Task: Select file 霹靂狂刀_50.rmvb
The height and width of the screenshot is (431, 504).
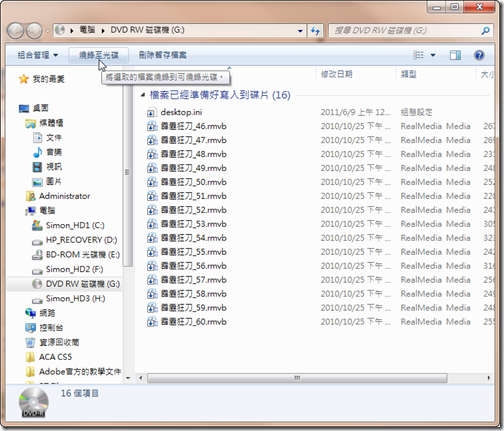Action: [x=187, y=182]
